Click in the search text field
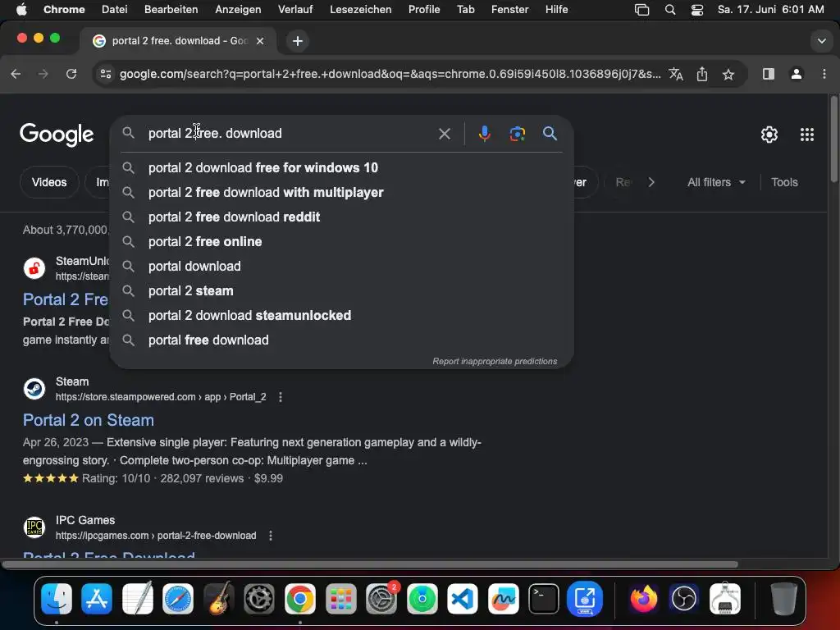The height and width of the screenshot is (630, 840). [290, 134]
